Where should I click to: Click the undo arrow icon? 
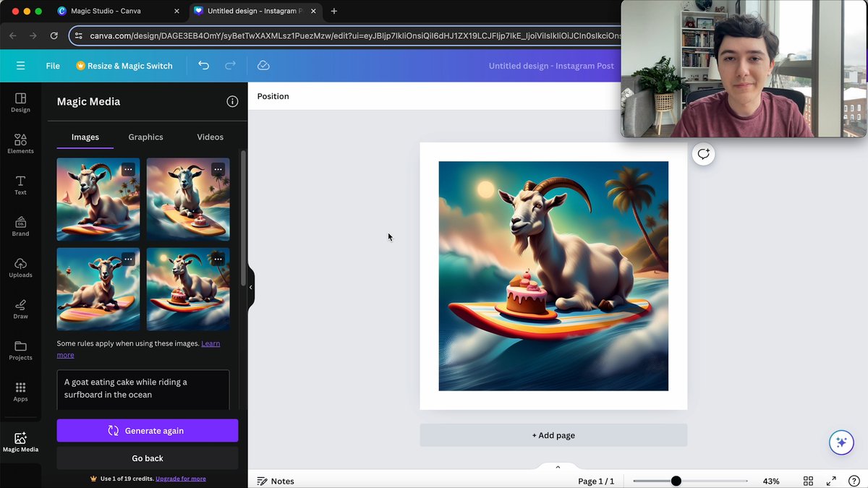point(203,66)
